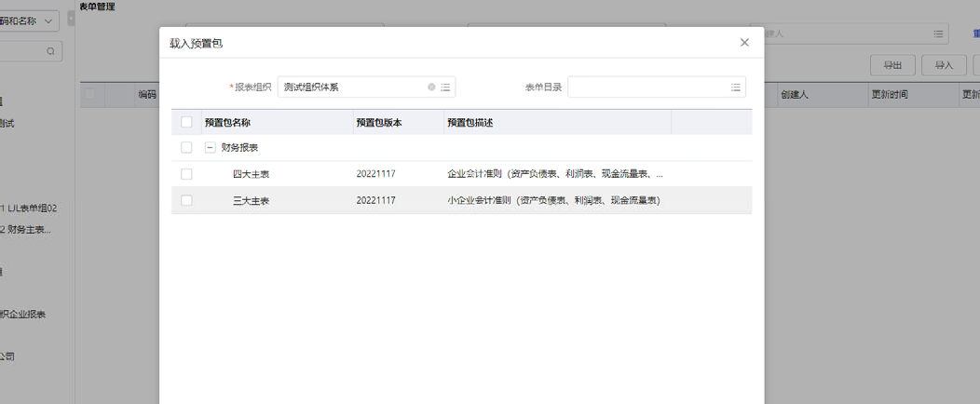The width and height of the screenshot is (980, 404).
Task: Open the creator filter list icon
Action: [x=938, y=34]
